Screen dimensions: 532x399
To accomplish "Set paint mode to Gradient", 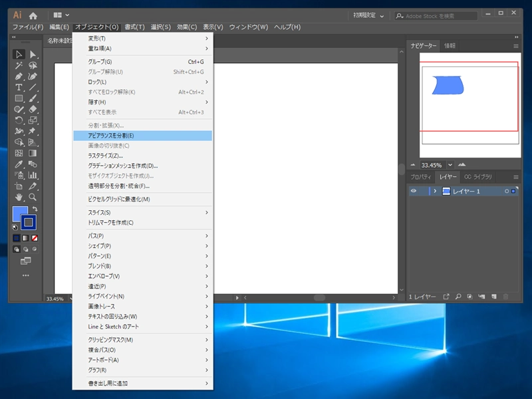I will coord(25,238).
